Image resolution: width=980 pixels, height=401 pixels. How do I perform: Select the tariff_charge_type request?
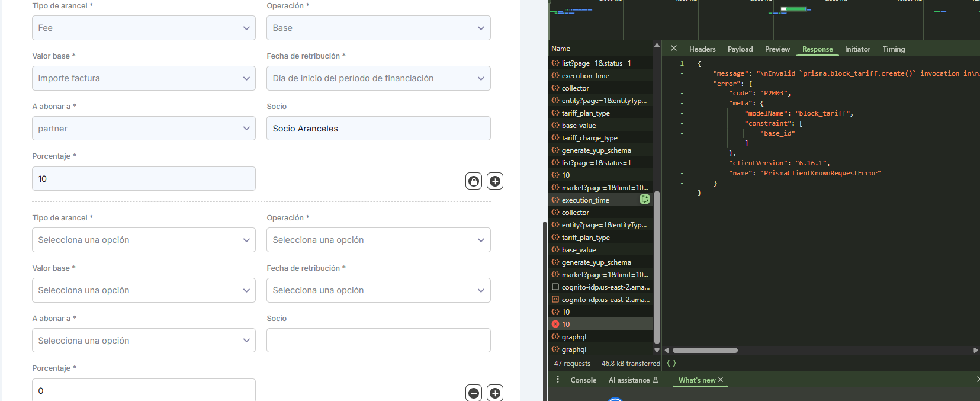[589, 138]
